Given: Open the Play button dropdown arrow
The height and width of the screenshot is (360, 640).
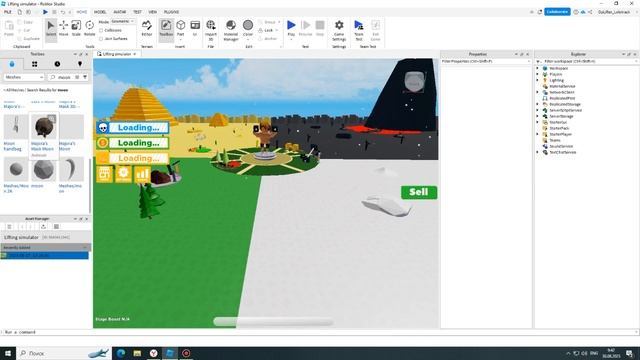Looking at the screenshot, I should tap(291, 40).
